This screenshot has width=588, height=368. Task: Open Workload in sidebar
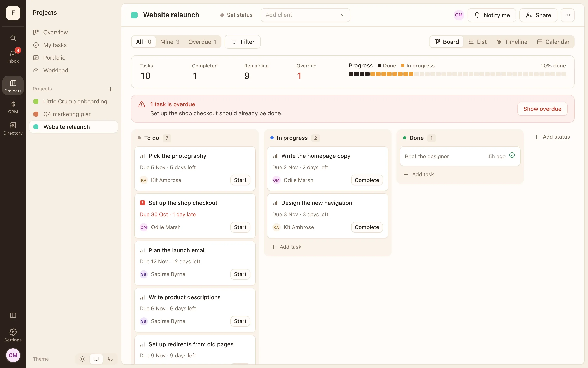click(x=73, y=70)
